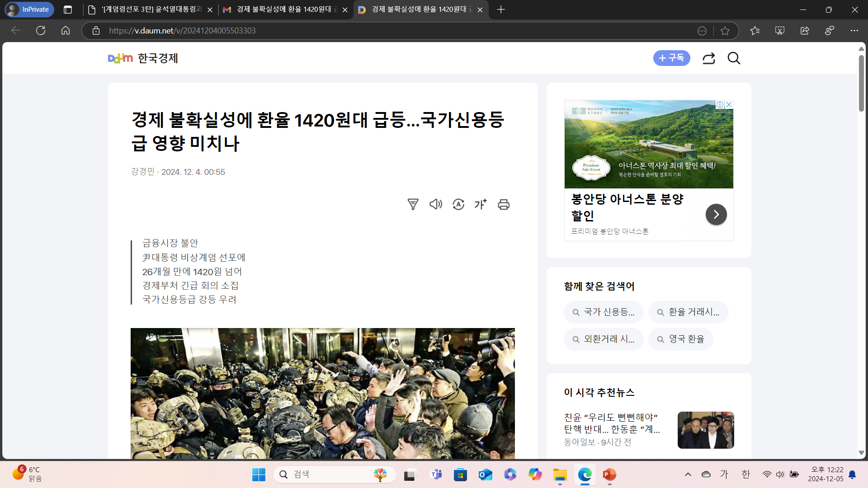Image resolution: width=868 pixels, height=488 pixels.
Task: Click ad arrow button for 봉안당 아너스톤
Action: tap(716, 214)
